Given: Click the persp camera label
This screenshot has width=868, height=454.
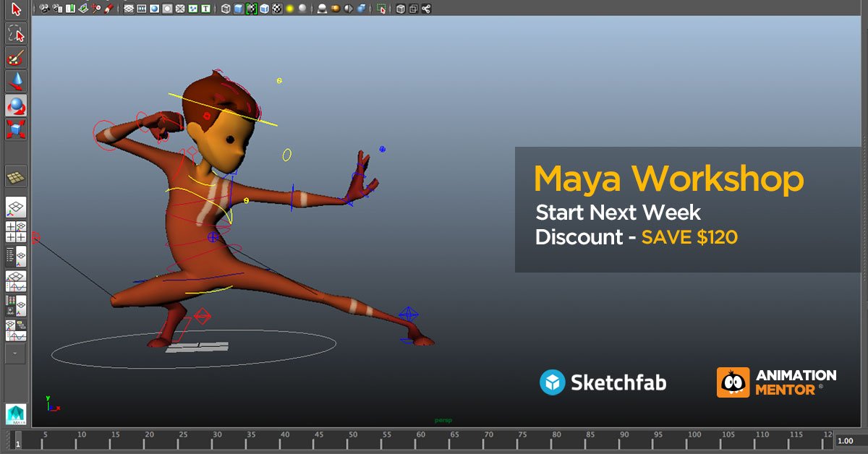Looking at the screenshot, I should pos(443,420).
